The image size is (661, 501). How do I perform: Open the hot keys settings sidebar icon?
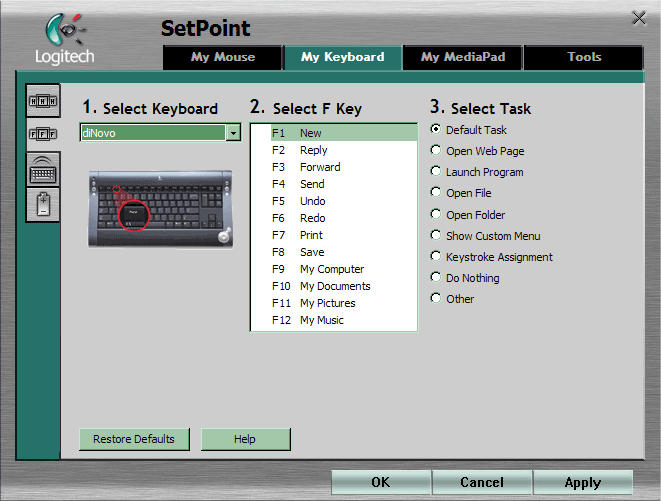43,100
